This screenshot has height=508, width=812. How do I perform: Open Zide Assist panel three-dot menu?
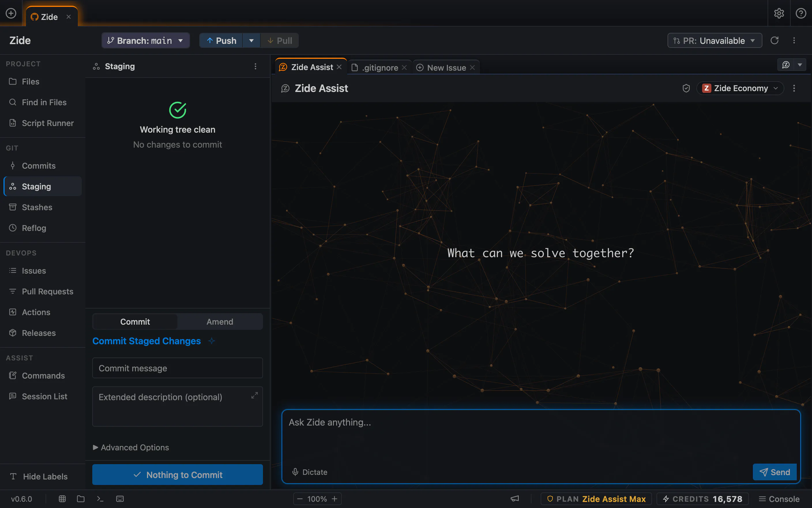[x=794, y=88]
